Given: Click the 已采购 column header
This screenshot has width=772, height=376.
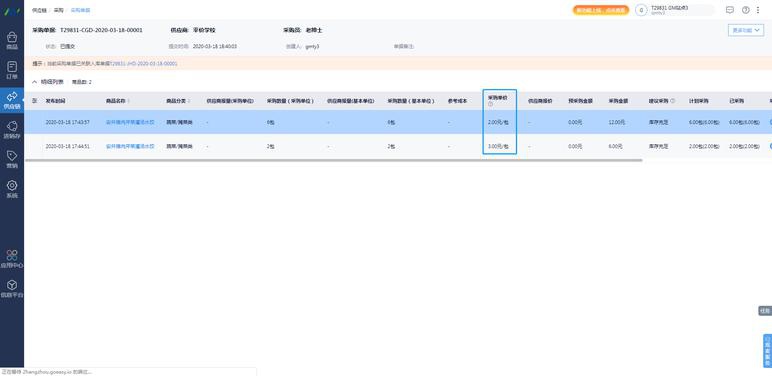Looking at the screenshot, I should tap(737, 101).
